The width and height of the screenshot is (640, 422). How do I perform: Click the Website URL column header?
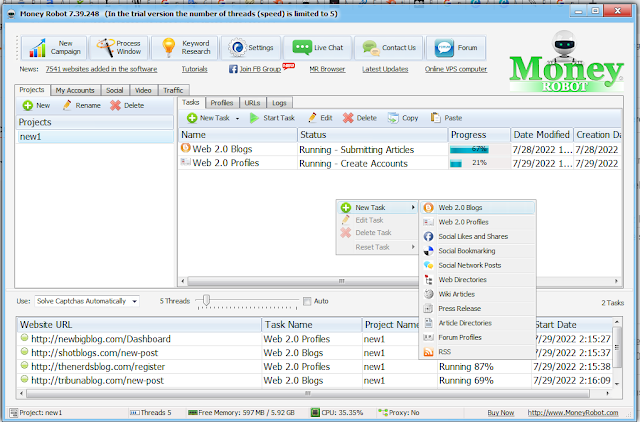coord(140,325)
